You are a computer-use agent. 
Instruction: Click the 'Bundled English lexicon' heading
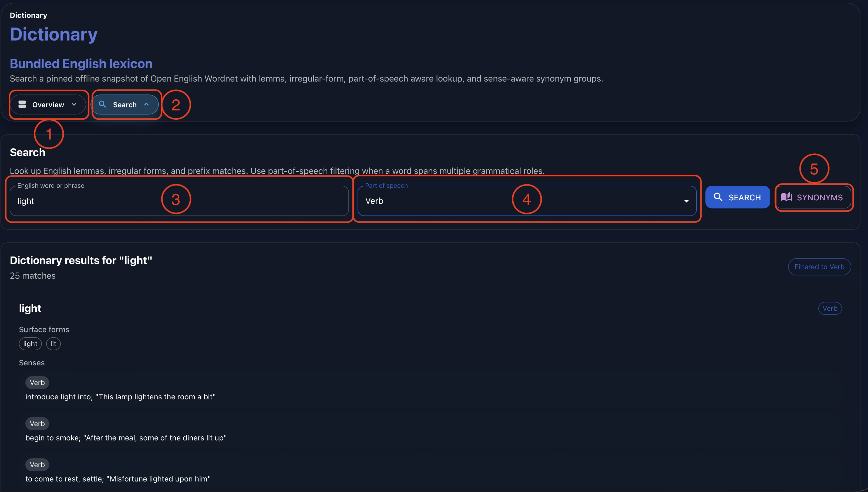tap(81, 63)
